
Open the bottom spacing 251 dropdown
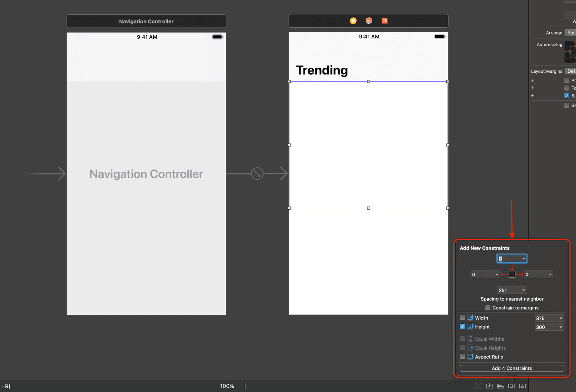[523, 290]
